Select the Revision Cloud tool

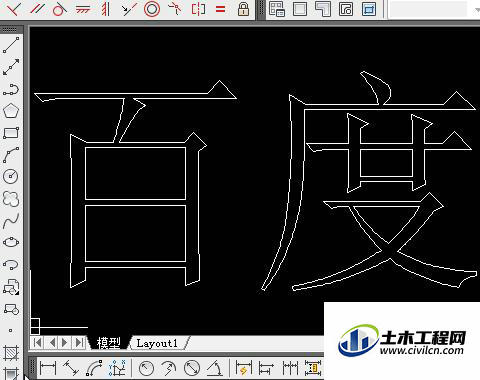[x=11, y=199]
